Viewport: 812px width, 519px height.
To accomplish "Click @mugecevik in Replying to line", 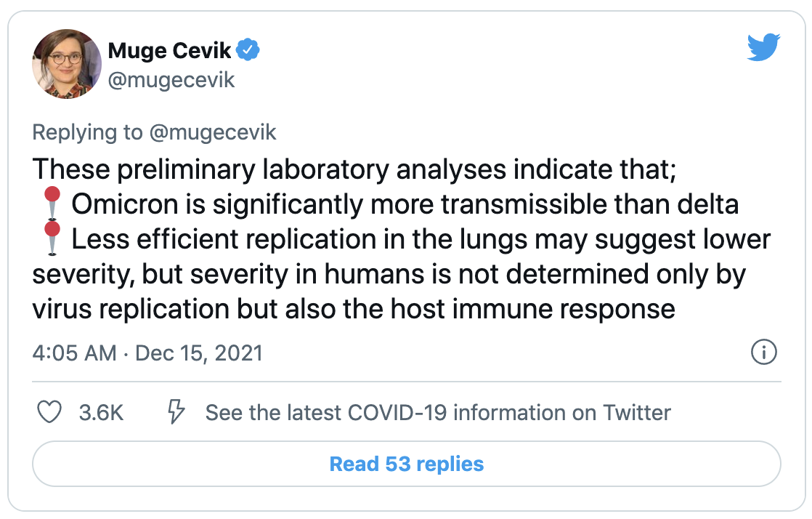I will tap(213, 132).
